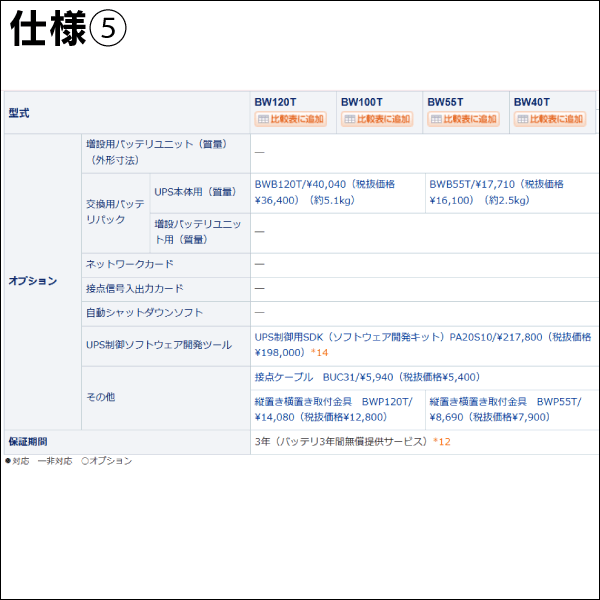
Task: Click the 3年 warranty text
Action: 341,442
